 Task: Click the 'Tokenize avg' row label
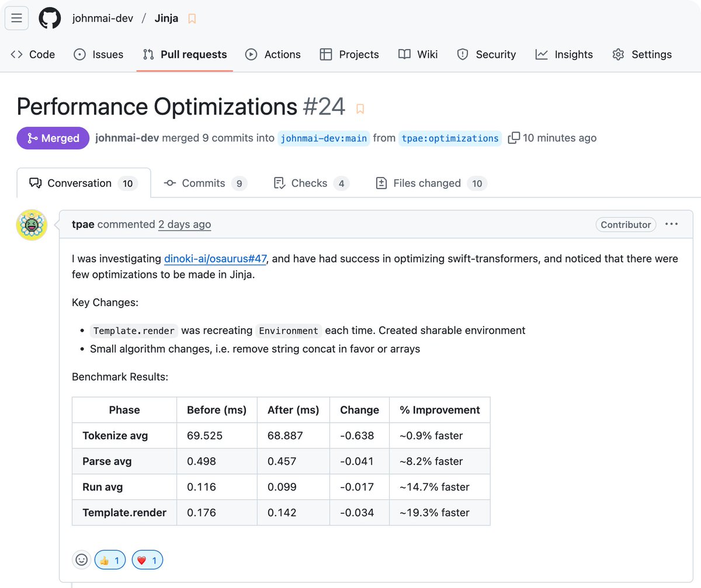pyautogui.click(x=115, y=436)
